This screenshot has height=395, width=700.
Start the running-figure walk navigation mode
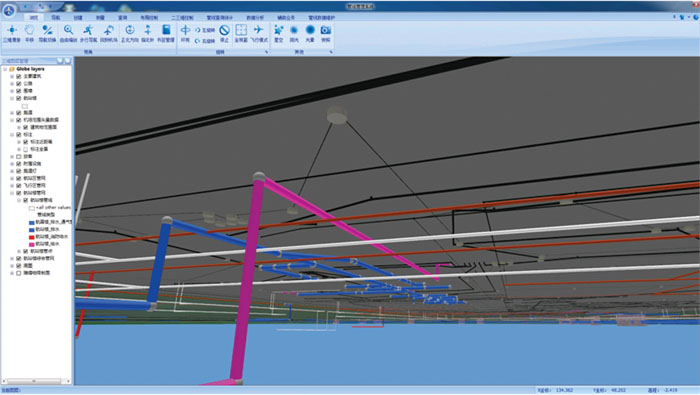pos(88,33)
